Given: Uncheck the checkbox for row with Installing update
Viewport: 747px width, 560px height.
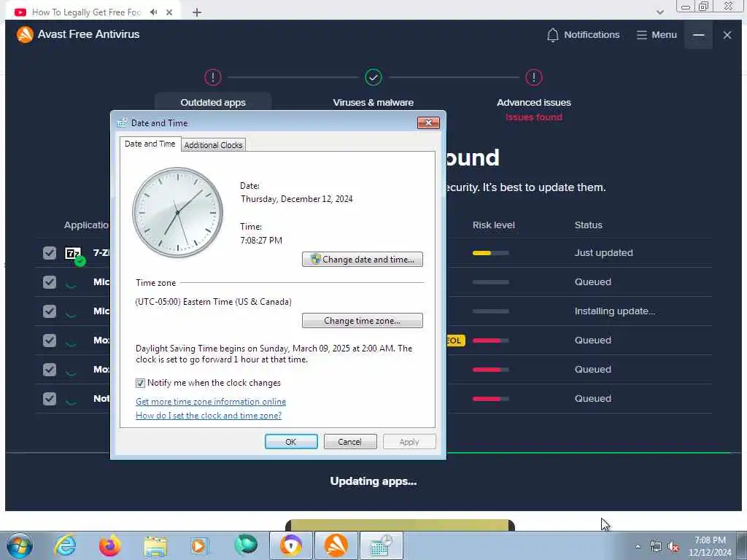Looking at the screenshot, I should pyautogui.click(x=50, y=311).
